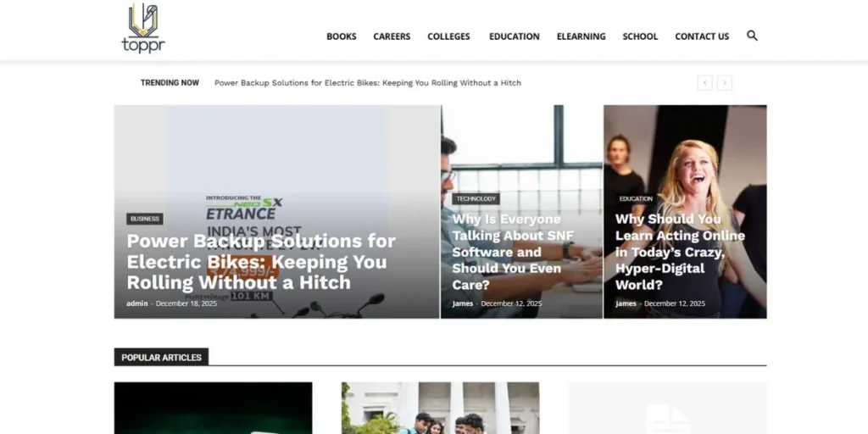The image size is (868, 434).
Task: View admin author profile link
Action: click(x=137, y=303)
